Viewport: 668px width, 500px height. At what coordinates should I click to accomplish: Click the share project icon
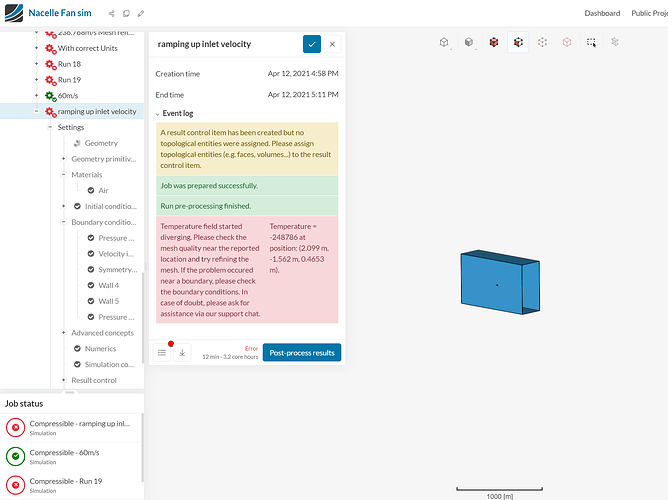click(112, 14)
